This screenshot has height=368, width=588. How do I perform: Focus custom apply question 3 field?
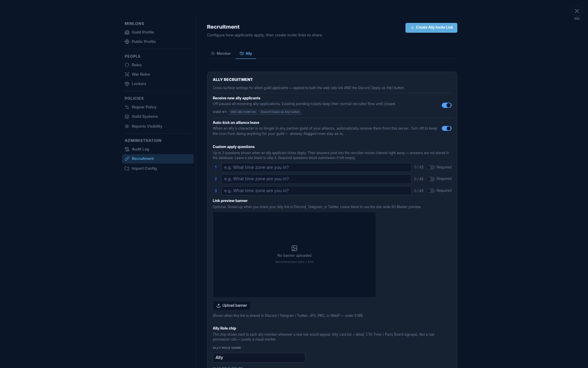[316, 191]
